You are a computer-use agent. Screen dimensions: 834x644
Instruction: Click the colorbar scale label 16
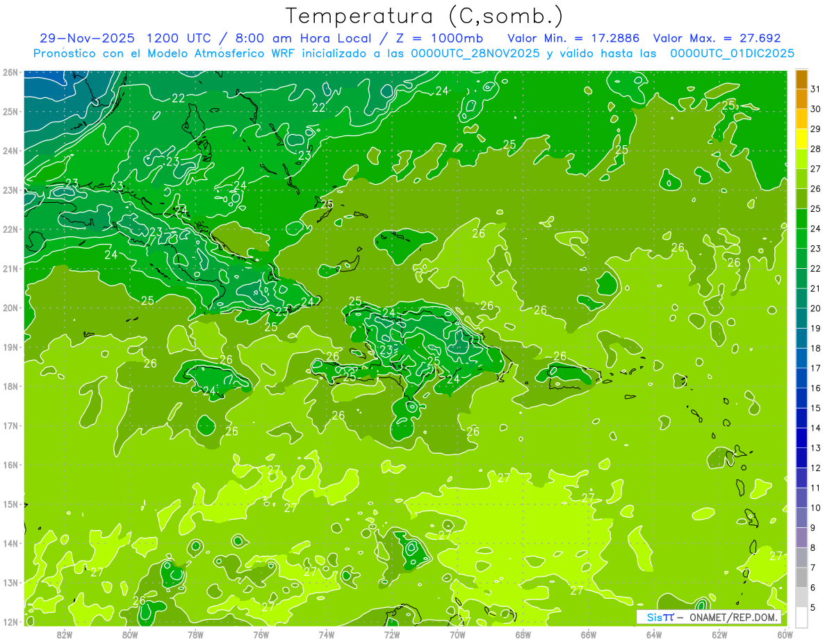(816, 388)
